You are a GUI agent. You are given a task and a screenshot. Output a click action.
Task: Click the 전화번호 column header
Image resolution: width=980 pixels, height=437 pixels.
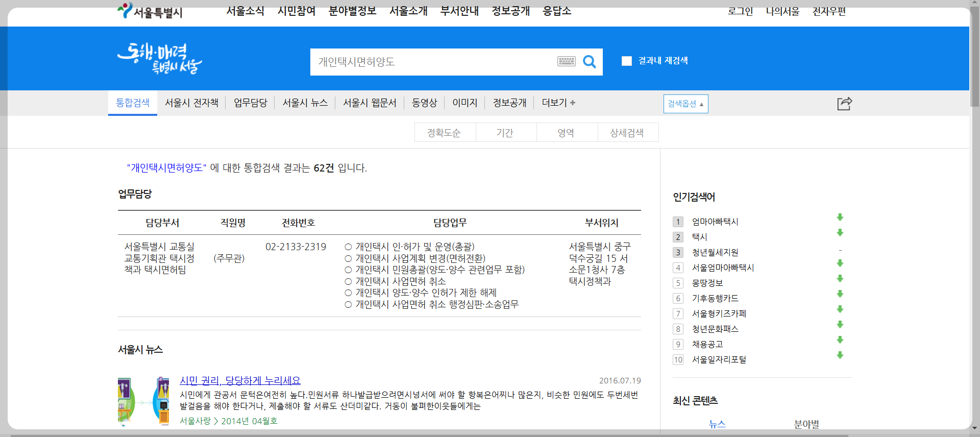[x=299, y=223]
